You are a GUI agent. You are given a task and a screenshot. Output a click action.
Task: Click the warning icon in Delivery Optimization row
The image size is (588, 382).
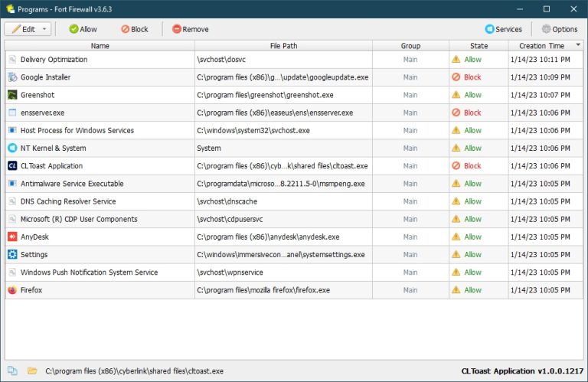point(456,59)
